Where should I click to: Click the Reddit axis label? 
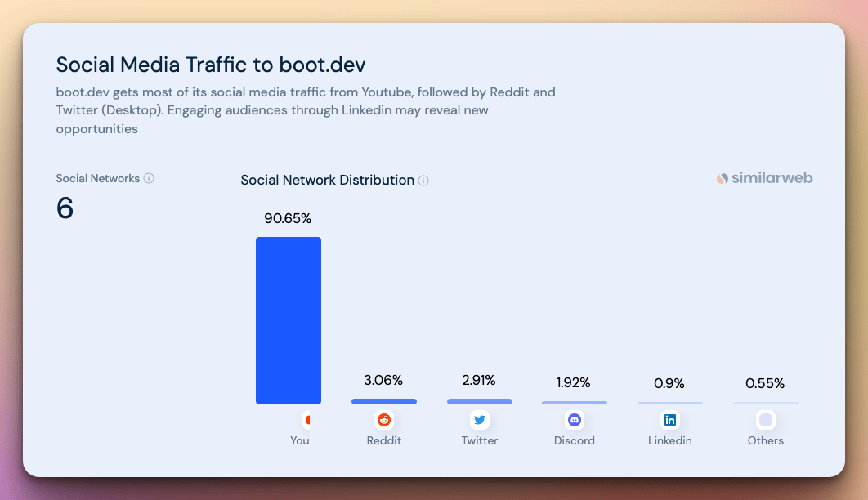click(x=383, y=441)
